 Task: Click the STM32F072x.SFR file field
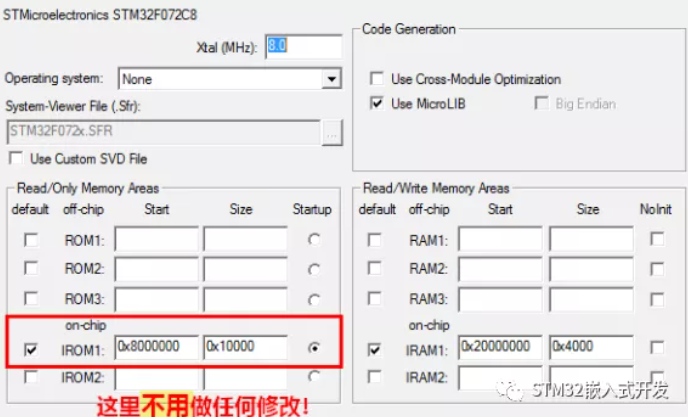click(x=163, y=132)
